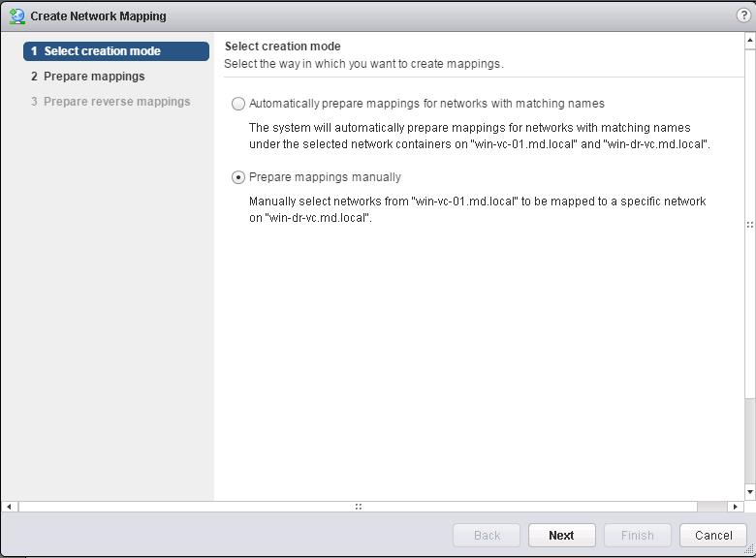This screenshot has height=558, width=756.
Task: Click the horizontal scrollbar left arrow
Action: point(9,507)
